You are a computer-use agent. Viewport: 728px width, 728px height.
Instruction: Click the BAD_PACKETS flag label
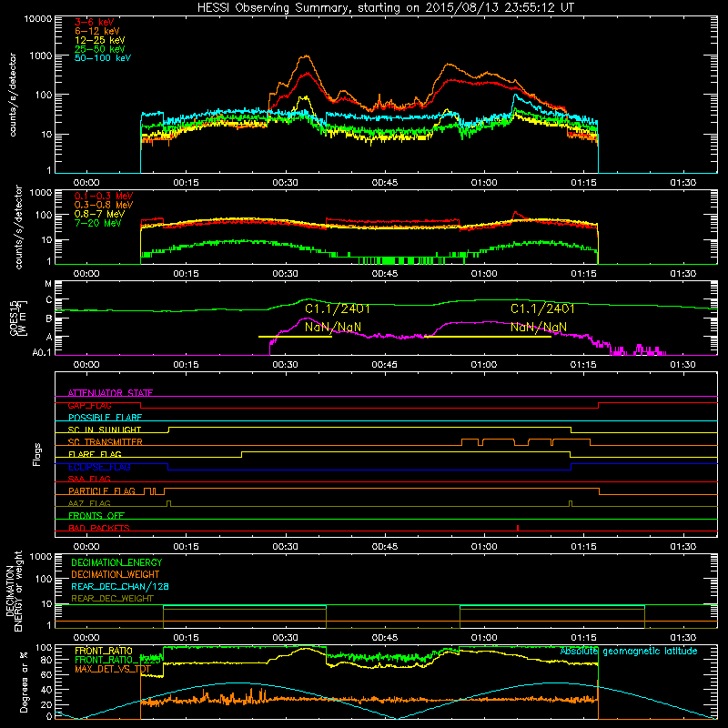[x=99, y=528]
